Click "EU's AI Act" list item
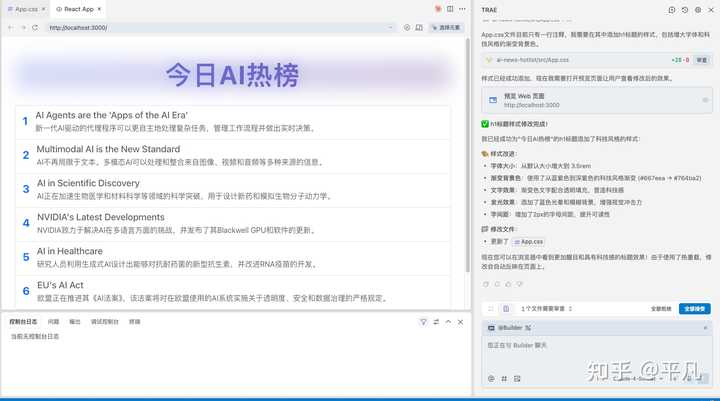 point(233,292)
